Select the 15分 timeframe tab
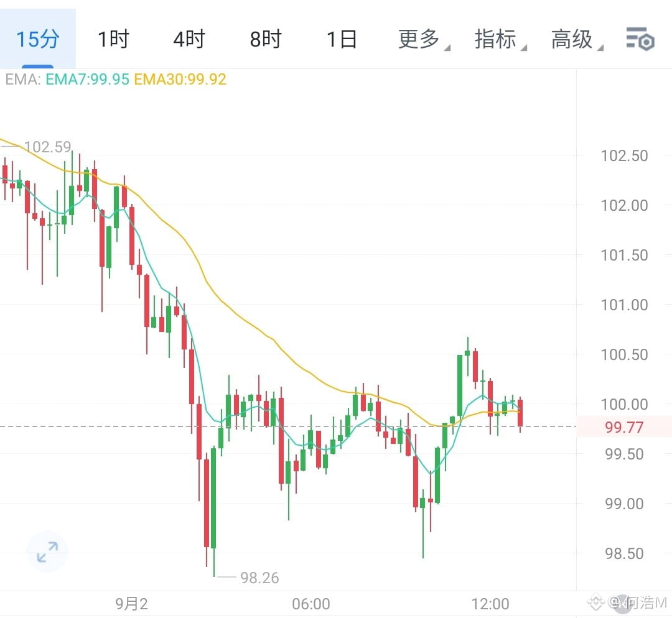The height and width of the screenshot is (618, 672). tap(38, 39)
